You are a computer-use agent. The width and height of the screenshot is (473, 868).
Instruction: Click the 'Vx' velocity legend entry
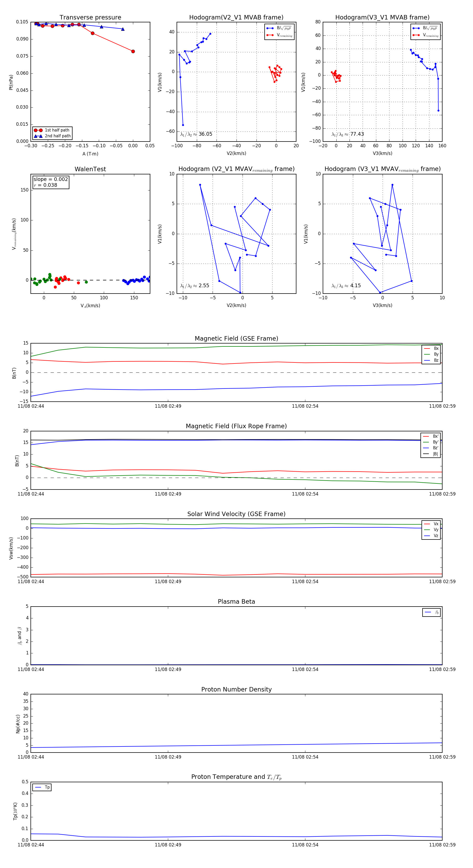[431, 524]
